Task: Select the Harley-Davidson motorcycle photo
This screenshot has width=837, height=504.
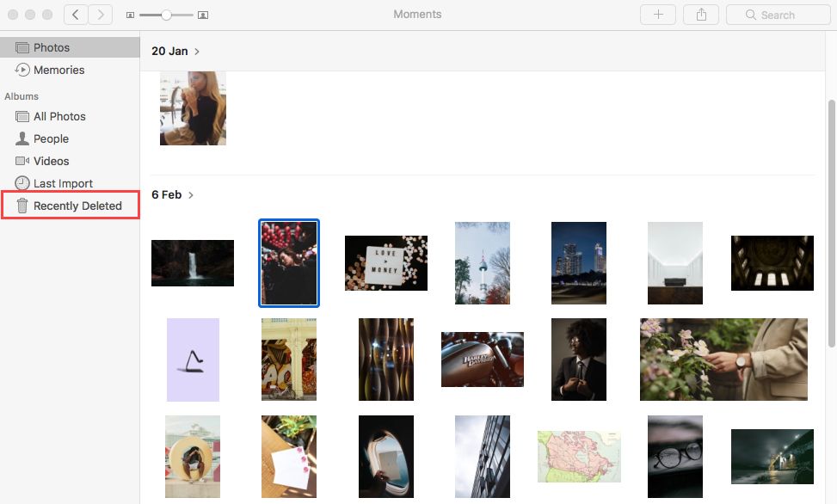Action: [x=482, y=359]
